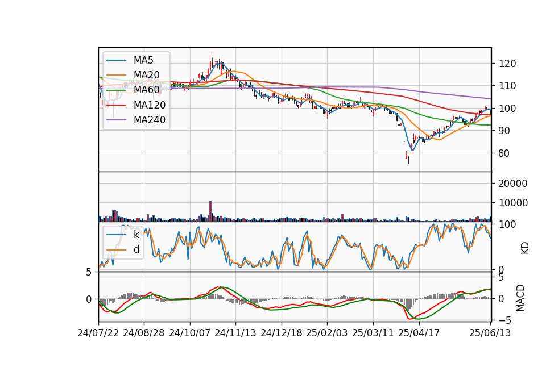Click the MA60 legend label
This screenshot has width=546, height=392.
146,90
